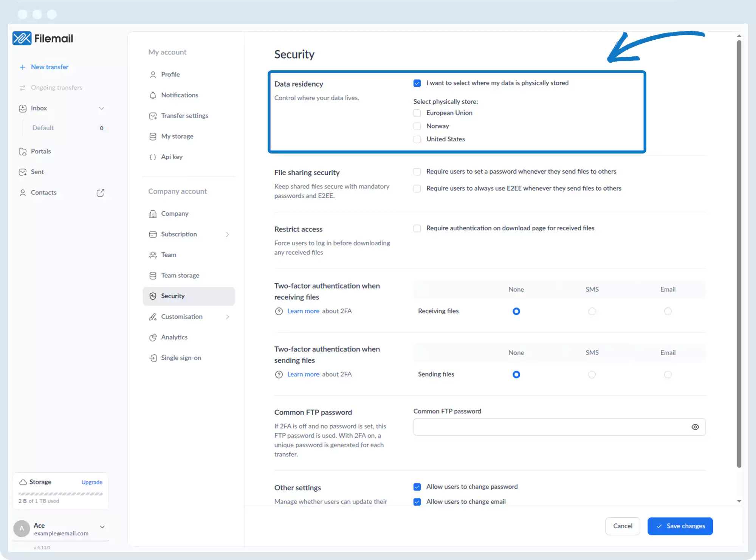Click the Save changes button
The image size is (756, 560).
tap(680, 526)
